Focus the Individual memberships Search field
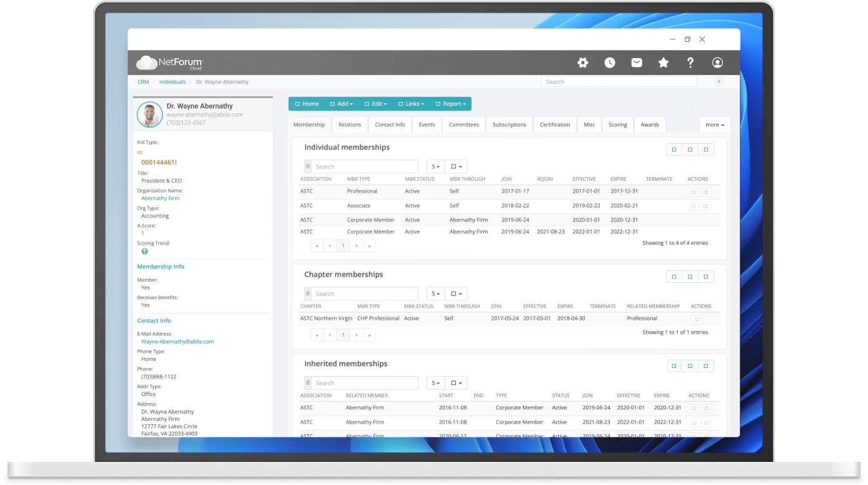The image size is (868, 485). point(366,166)
